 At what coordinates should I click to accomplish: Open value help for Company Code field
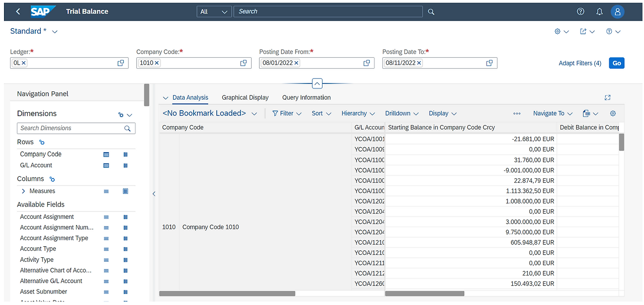pyautogui.click(x=244, y=63)
